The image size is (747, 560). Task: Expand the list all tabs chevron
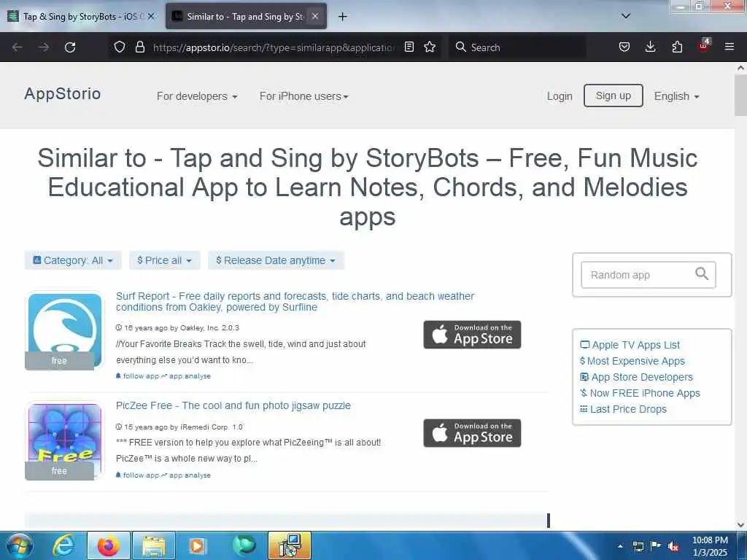click(626, 16)
